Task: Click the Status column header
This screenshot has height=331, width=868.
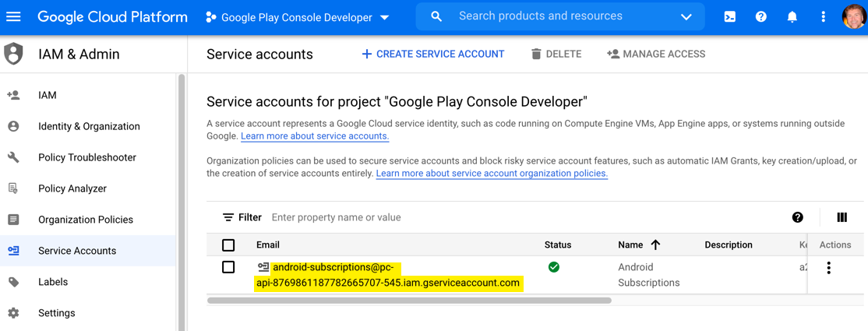Action: (558, 245)
